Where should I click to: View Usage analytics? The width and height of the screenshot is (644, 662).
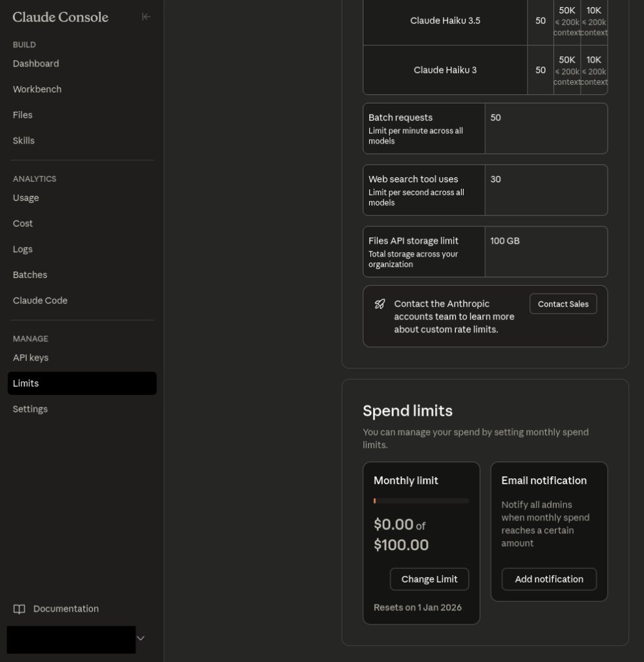[26, 198]
